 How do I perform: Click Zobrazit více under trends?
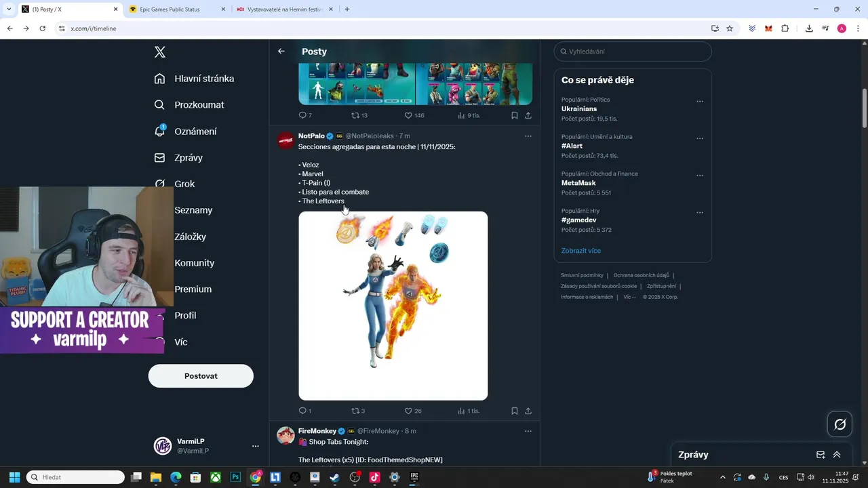click(x=581, y=251)
